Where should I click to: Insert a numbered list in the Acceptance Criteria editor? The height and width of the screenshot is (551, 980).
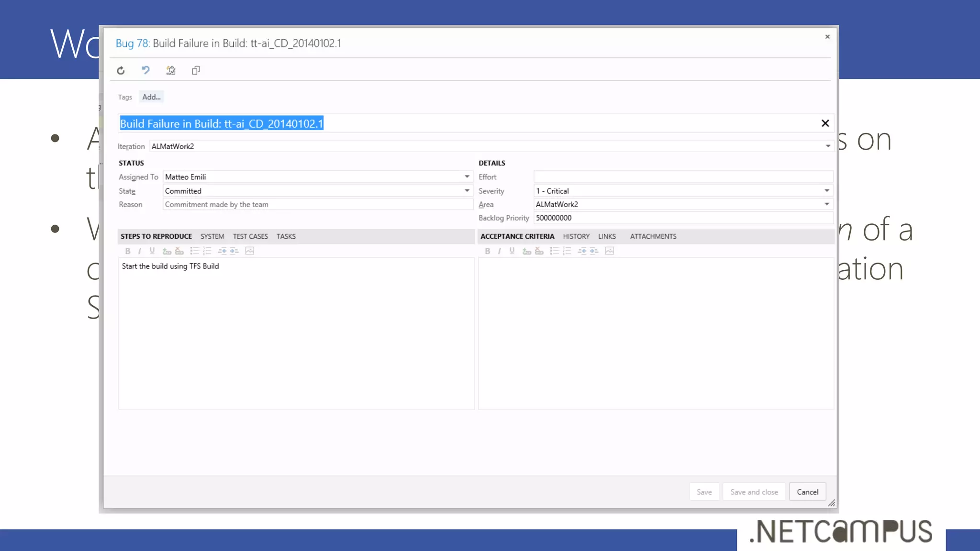[567, 251]
